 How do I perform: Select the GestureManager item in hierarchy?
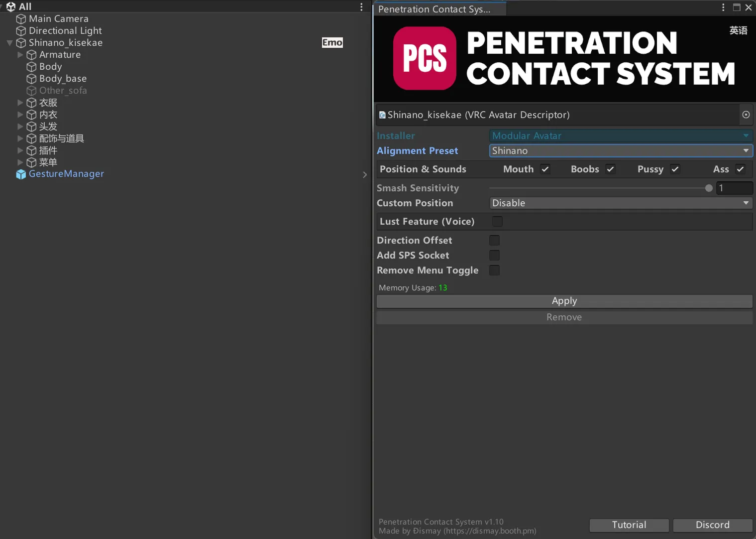coord(66,174)
